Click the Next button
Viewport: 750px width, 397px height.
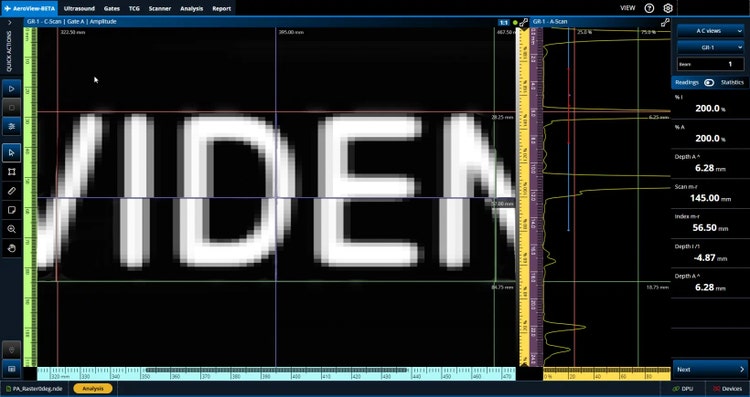tap(710, 369)
